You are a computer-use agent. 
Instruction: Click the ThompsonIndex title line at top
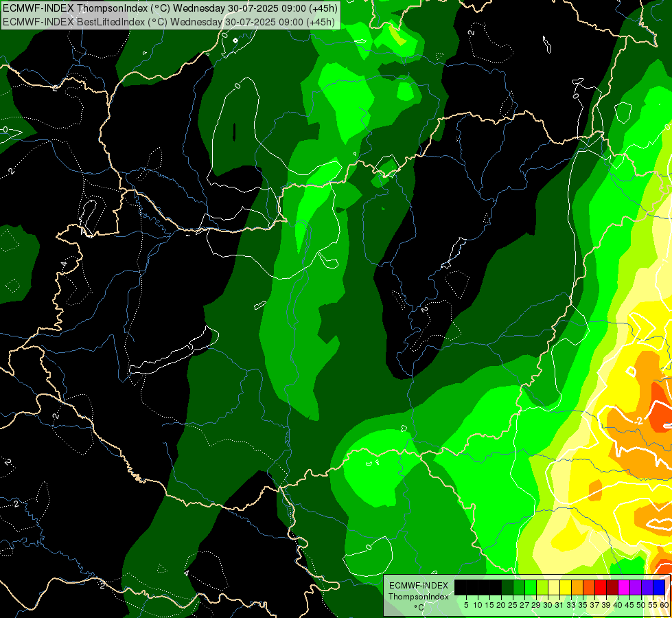point(170,8)
